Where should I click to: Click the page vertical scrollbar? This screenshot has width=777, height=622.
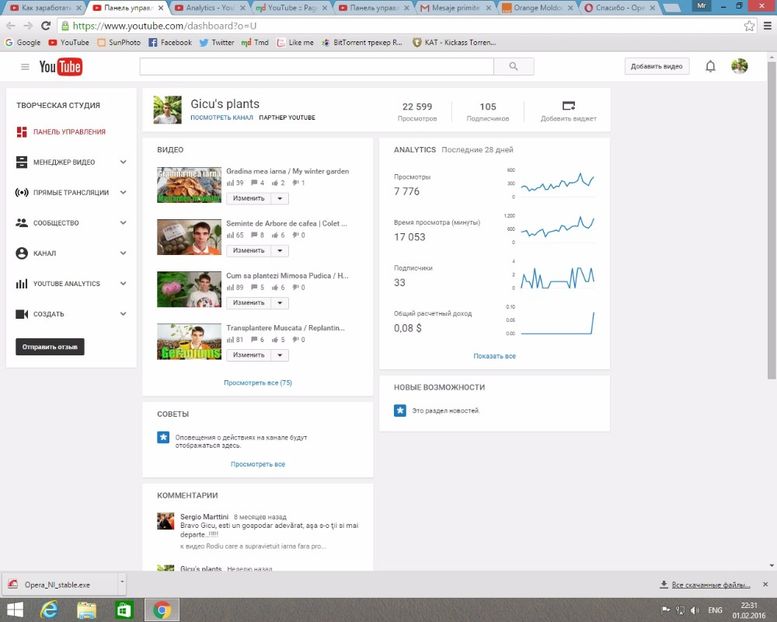(x=772, y=221)
